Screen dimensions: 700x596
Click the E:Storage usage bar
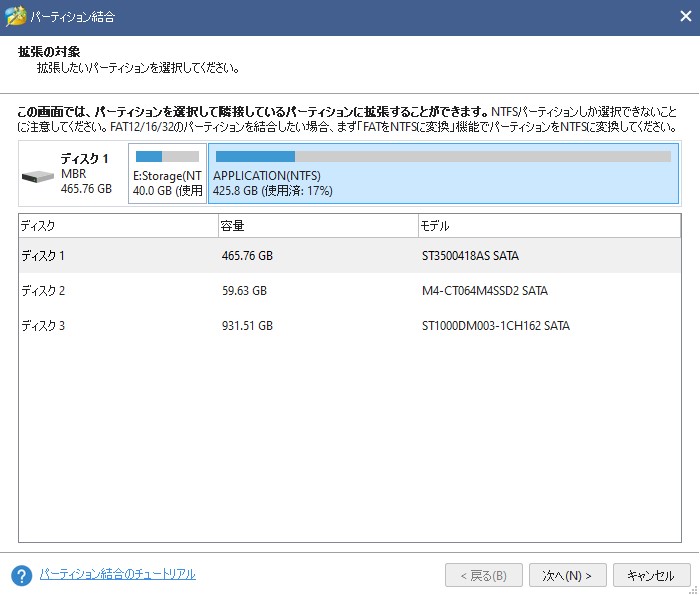(167, 157)
